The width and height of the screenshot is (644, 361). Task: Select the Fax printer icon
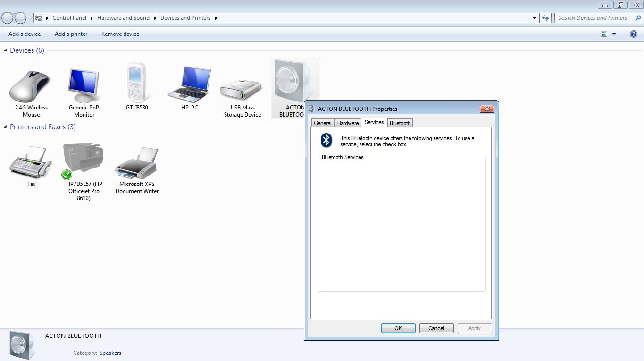click(31, 161)
